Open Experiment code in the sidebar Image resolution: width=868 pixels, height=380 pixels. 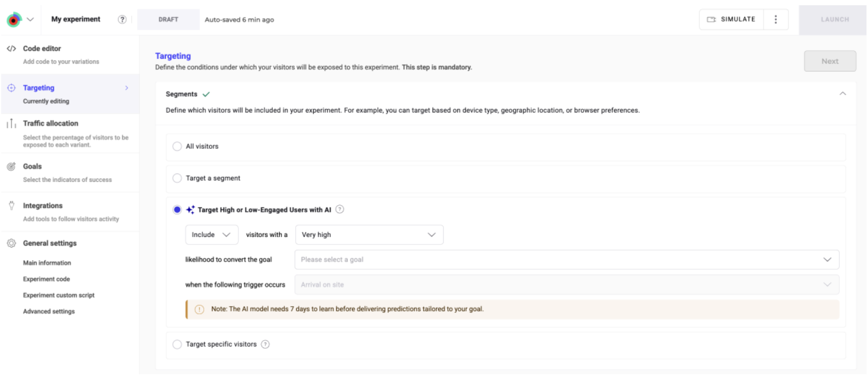(47, 279)
